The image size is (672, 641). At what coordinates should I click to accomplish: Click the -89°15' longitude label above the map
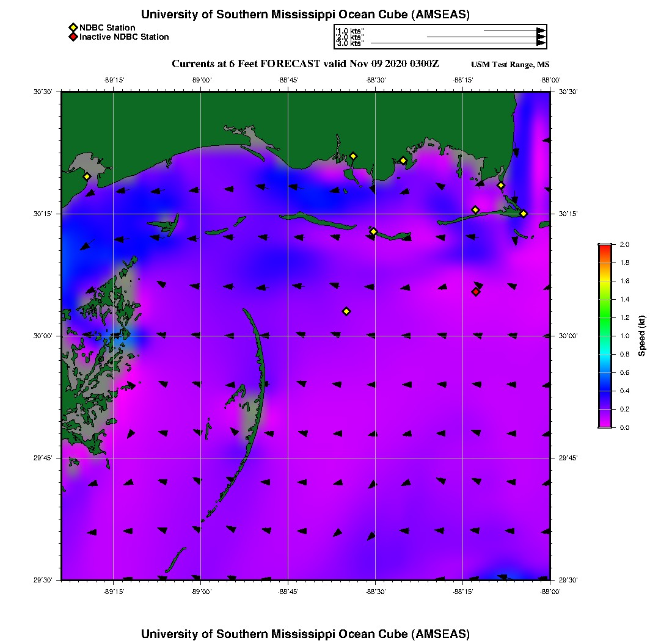(x=114, y=80)
